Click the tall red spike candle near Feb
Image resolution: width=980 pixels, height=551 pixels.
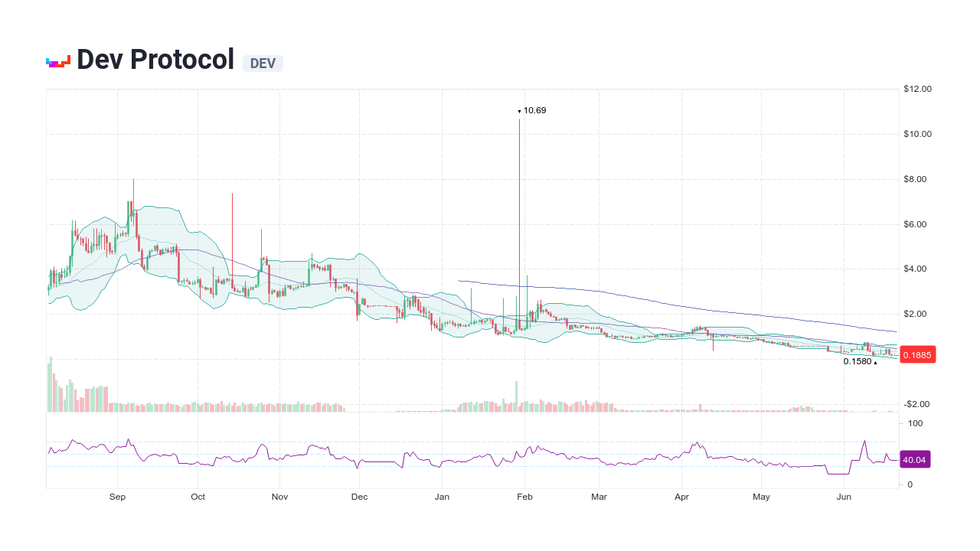[519, 214]
